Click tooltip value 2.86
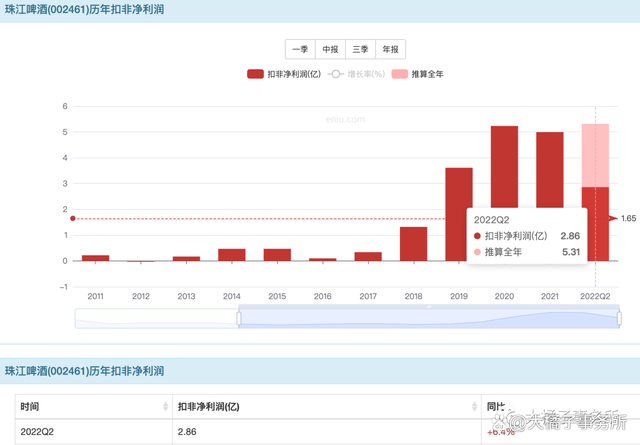This screenshot has width=640, height=445. 570,236
